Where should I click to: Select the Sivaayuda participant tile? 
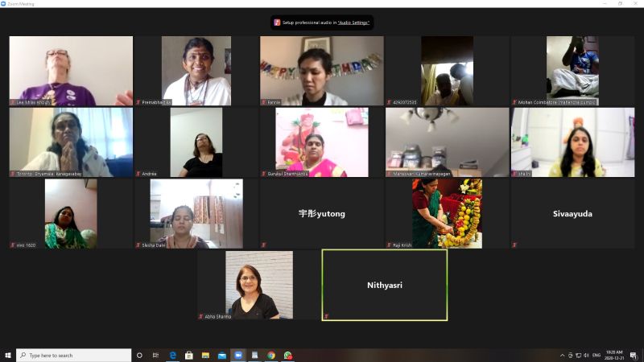(x=572, y=214)
